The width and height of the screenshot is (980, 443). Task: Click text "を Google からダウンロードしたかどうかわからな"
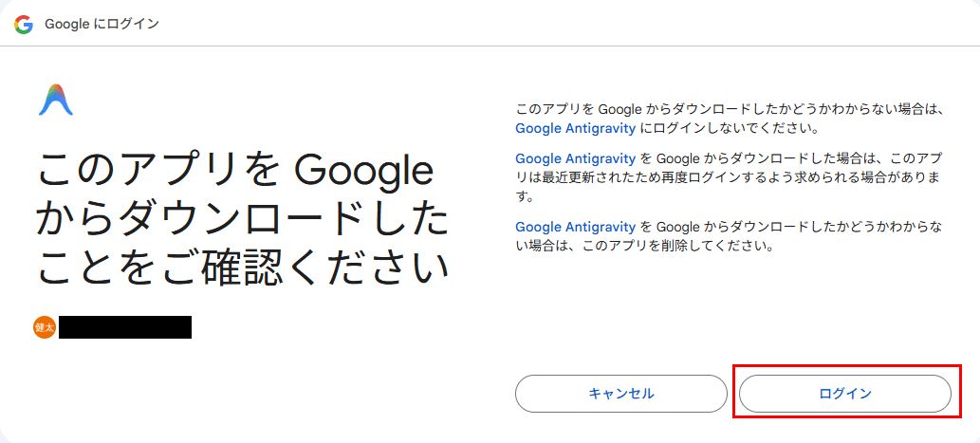pos(795,228)
